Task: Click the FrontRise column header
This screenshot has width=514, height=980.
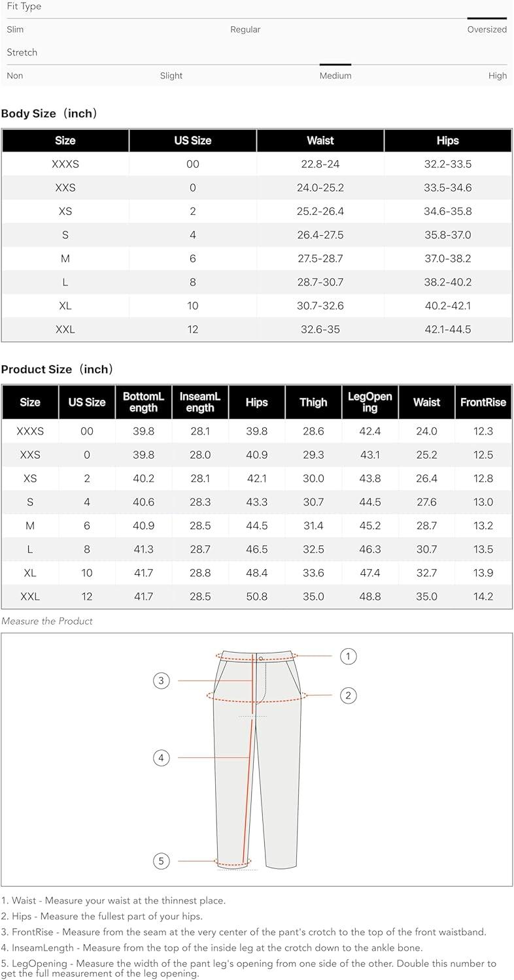Action: click(x=483, y=402)
